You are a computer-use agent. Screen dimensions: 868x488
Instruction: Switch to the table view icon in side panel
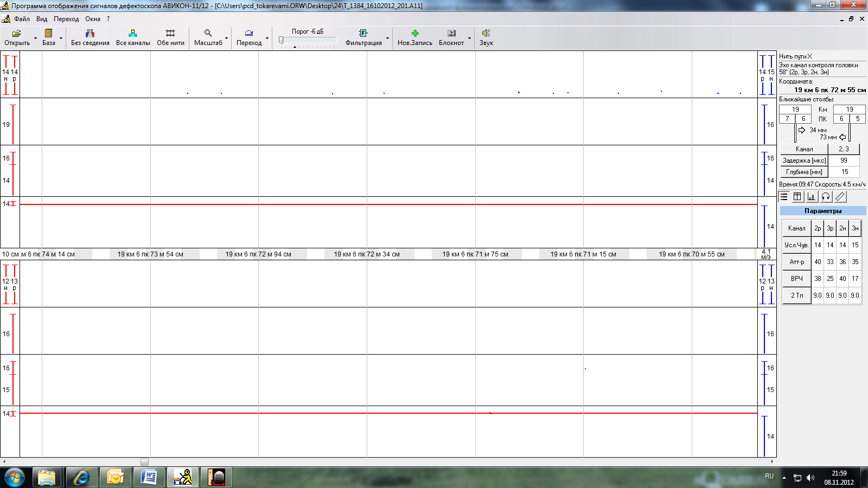point(797,197)
